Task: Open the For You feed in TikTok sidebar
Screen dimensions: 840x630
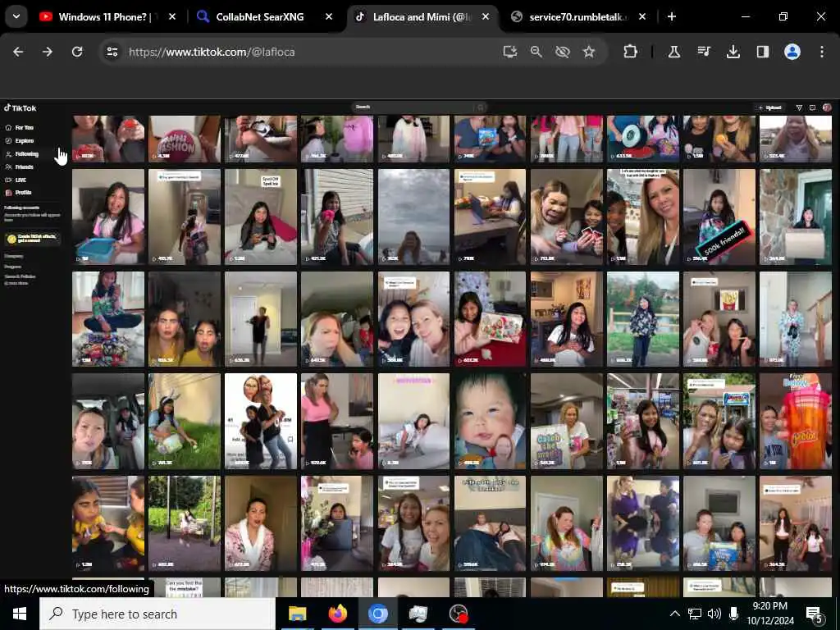Action: [x=20, y=127]
